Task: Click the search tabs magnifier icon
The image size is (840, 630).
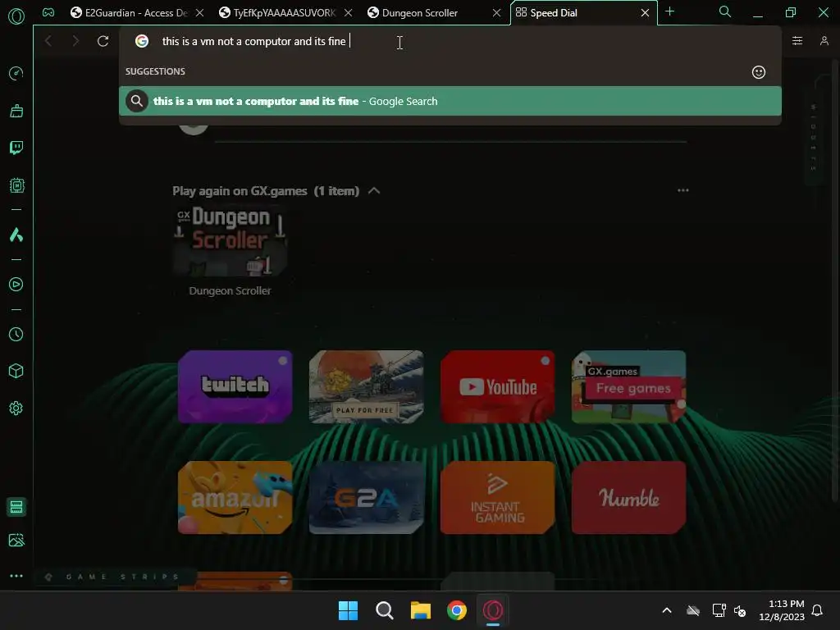Action: point(725,11)
